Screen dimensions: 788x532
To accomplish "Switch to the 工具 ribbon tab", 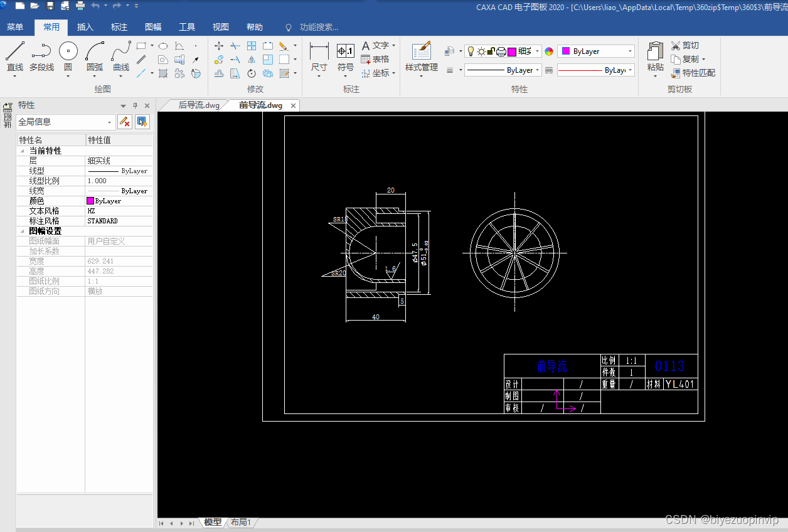I will (x=187, y=27).
